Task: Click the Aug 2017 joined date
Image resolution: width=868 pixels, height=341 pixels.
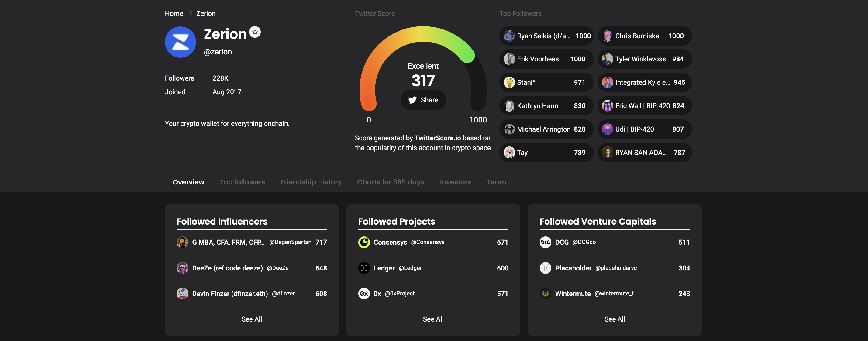Action: (x=227, y=92)
